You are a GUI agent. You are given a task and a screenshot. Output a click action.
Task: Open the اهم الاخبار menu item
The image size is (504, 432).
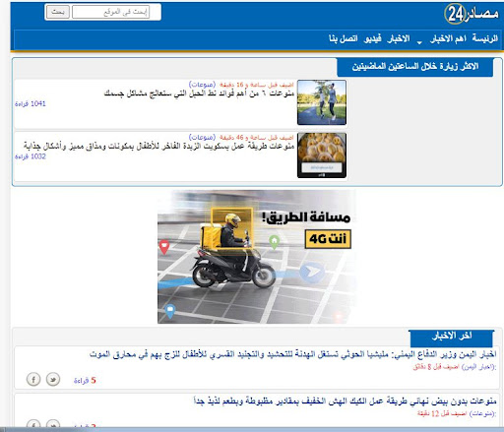point(448,39)
